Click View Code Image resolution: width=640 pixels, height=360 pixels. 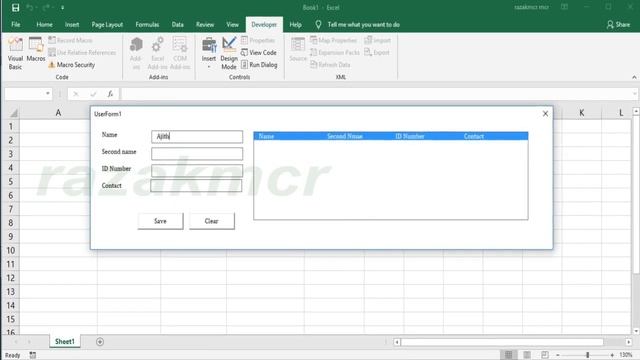point(259,53)
